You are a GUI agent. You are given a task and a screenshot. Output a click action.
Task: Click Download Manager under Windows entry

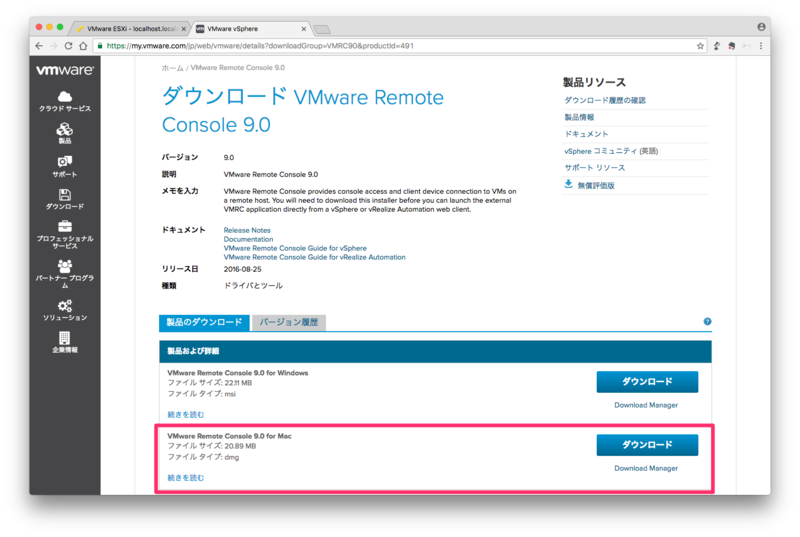click(x=646, y=405)
